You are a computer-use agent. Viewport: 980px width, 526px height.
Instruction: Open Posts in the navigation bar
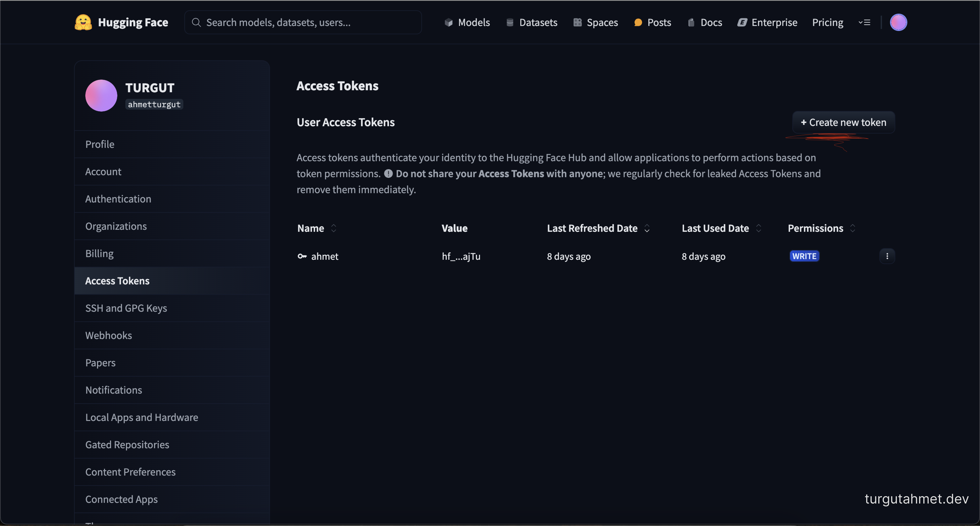(652, 22)
